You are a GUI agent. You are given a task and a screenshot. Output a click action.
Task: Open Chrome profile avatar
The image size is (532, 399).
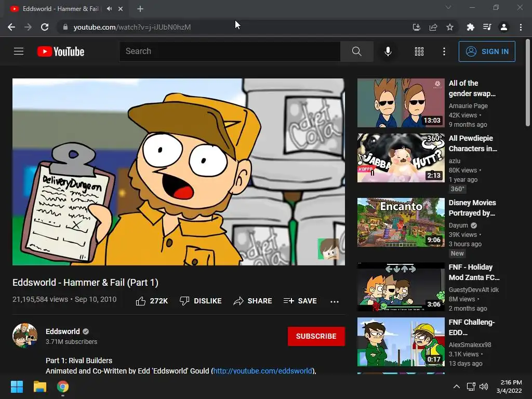click(x=504, y=27)
